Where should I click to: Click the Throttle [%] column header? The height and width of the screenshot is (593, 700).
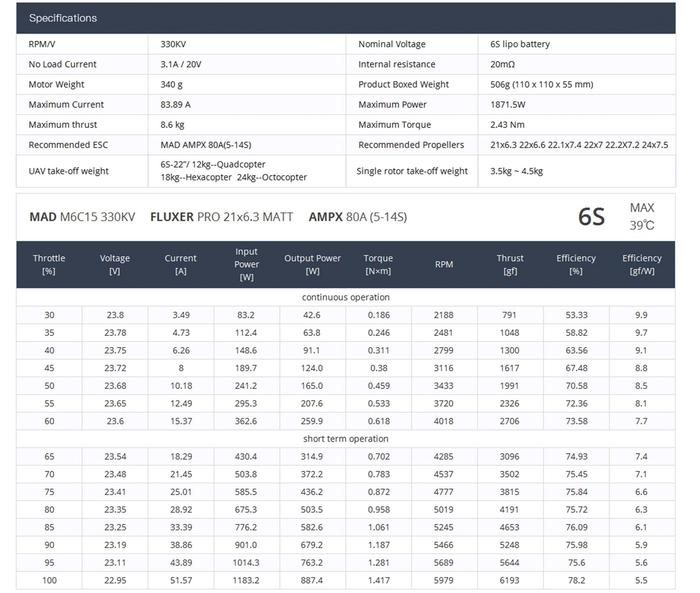49,264
